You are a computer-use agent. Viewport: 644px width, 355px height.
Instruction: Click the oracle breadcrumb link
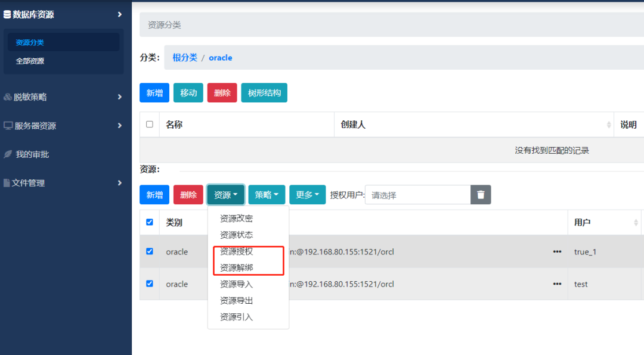(x=221, y=57)
